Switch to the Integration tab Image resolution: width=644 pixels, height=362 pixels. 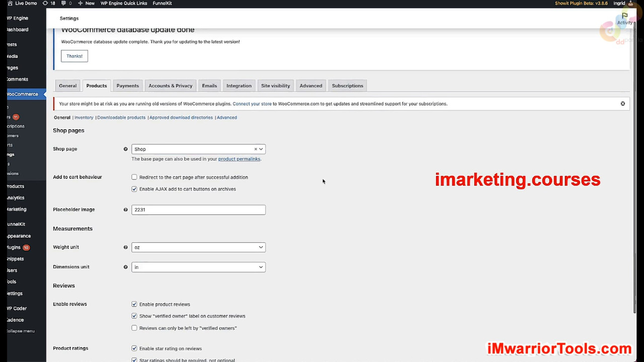coord(239,85)
